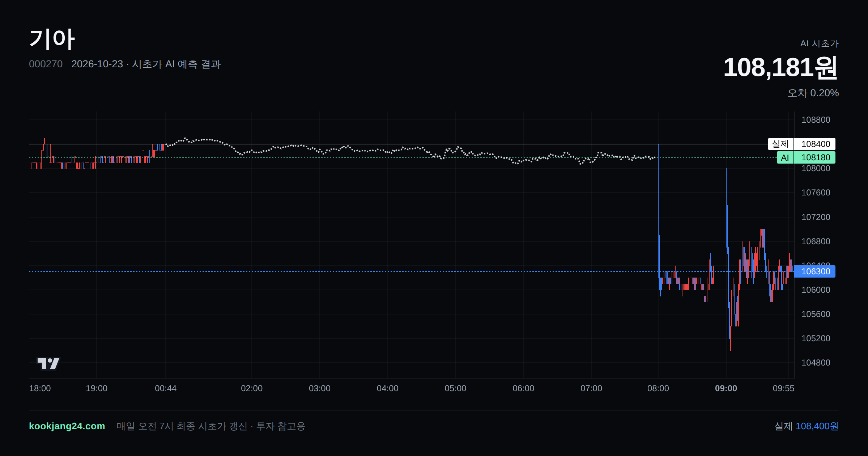The height and width of the screenshot is (456, 868).
Task: Click the 107200 price axis label
Action: point(816,217)
